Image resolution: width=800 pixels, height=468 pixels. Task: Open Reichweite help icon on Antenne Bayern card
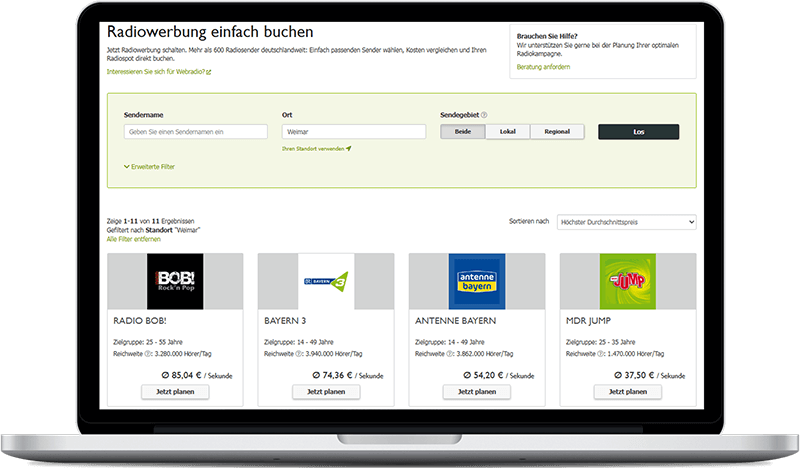450,354
